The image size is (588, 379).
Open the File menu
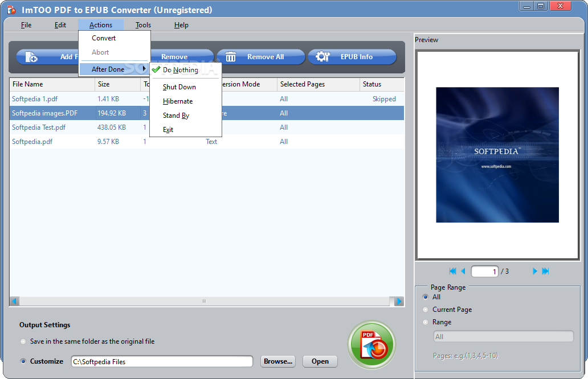click(x=26, y=25)
